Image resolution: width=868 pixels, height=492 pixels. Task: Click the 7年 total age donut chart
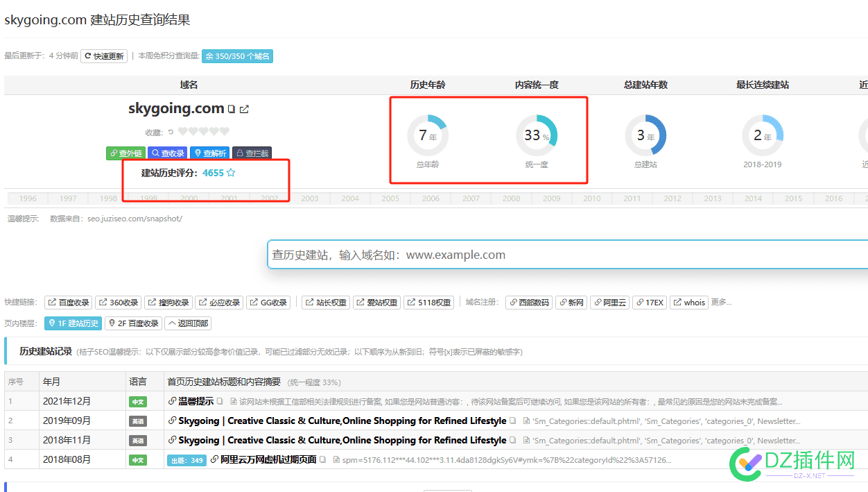[x=428, y=135]
